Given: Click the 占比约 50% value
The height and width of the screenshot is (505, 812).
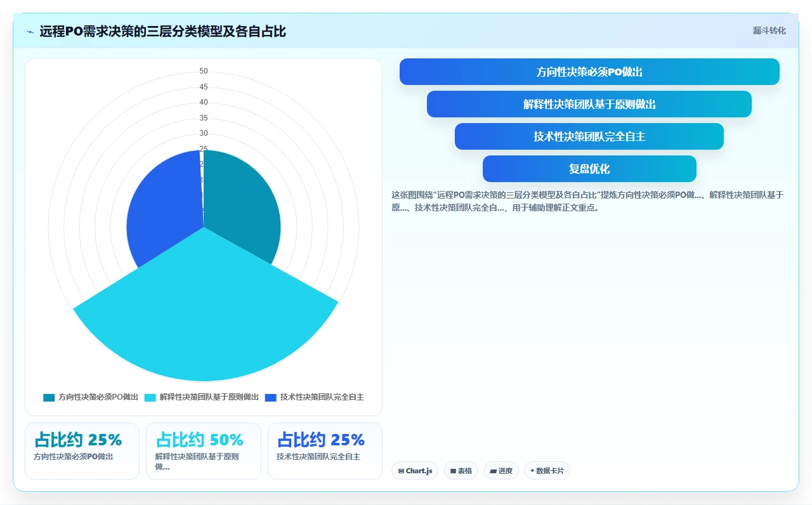Looking at the screenshot, I should coord(200,440).
